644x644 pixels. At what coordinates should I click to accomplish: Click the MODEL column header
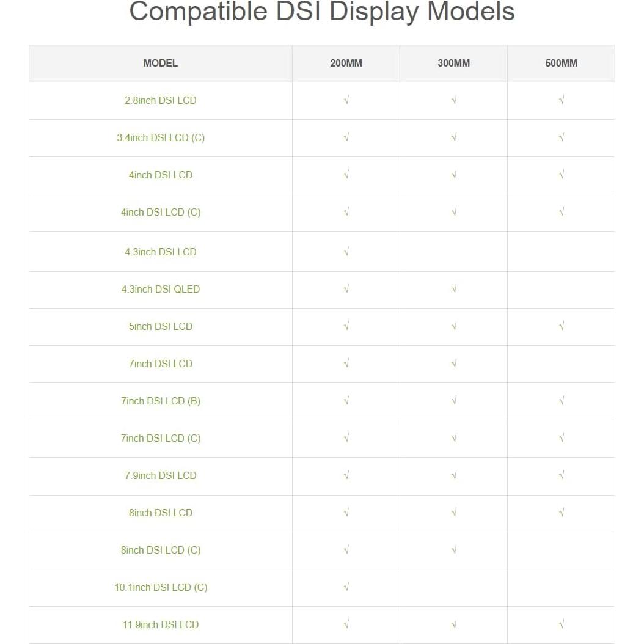click(x=161, y=63)
